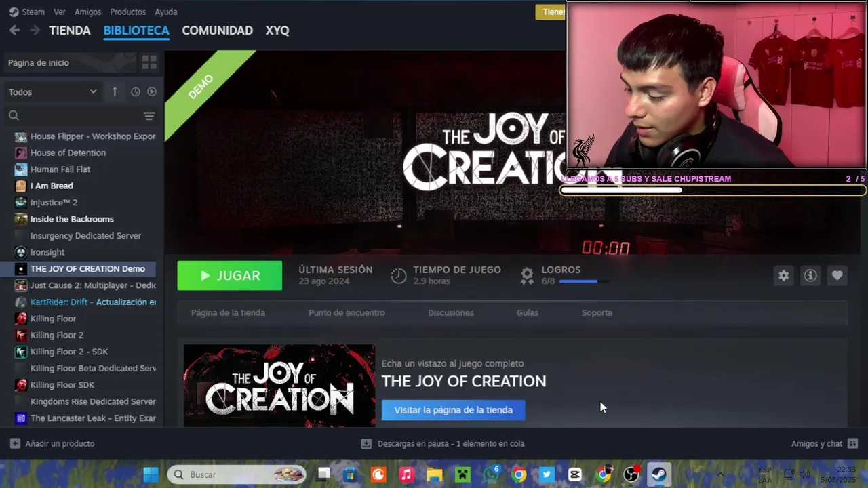Open Punto de encuentro tab
This screenshot has height=488, width=868.
pyautogui.click(x=347, y=312)
